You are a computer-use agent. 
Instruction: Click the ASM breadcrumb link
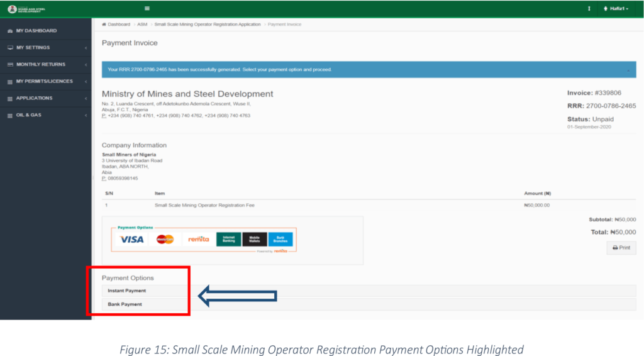(142, 24)
